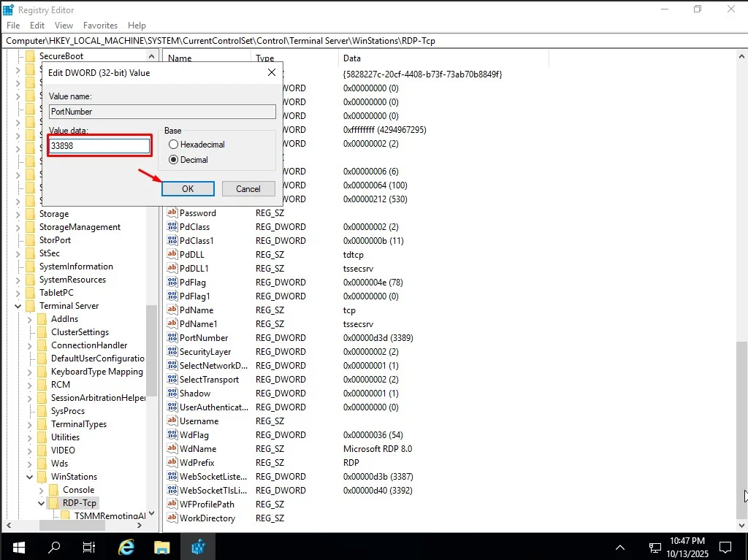
Task: Open the View menu
Action: coord(64,25)
